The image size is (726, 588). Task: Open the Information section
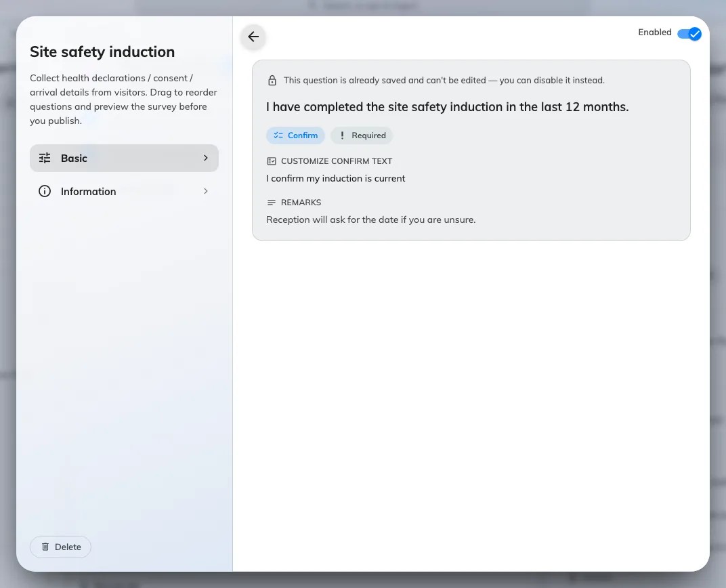(x=124, y=191)
